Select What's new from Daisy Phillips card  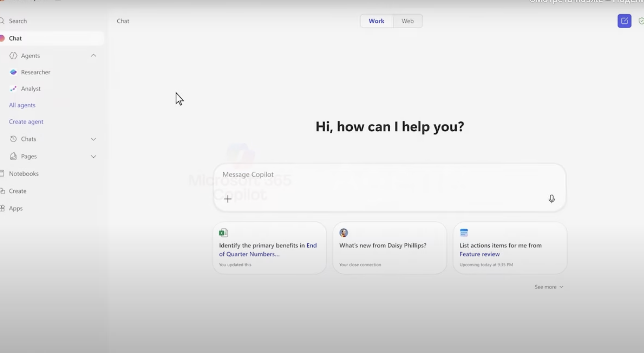(x=389, y=248)
